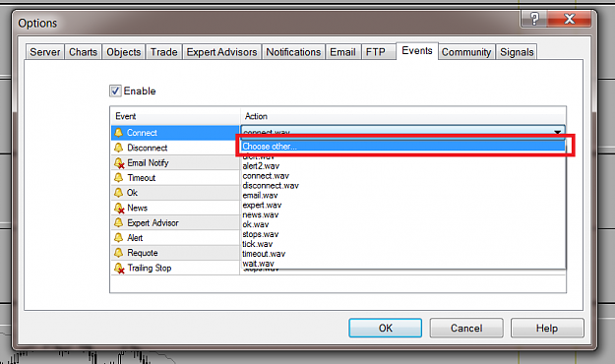
Task: Click the disabled bell icon beside Email Notify
Action: click(x=119, y=162)
